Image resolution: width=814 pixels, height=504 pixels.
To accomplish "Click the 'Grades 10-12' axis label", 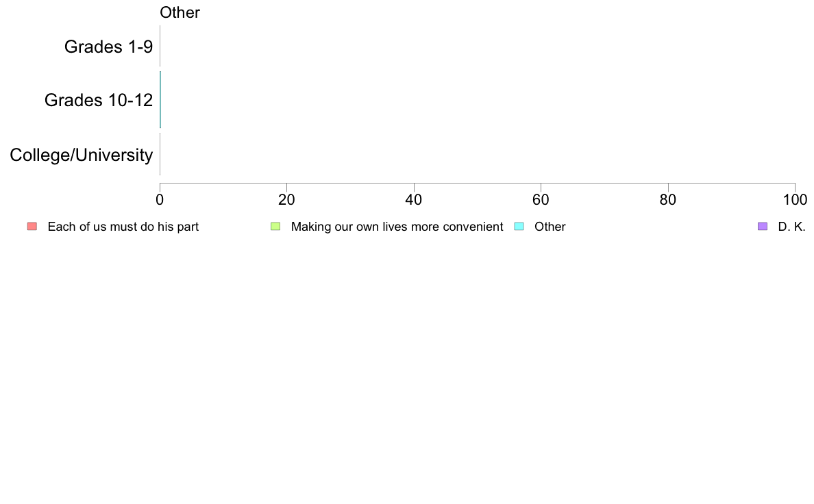I will click(99, 100).
